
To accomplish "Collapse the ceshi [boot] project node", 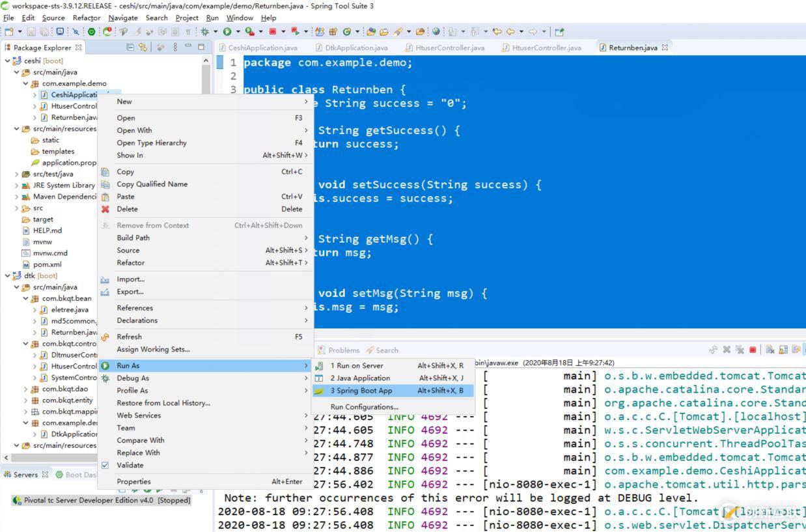I will [8, 61].
